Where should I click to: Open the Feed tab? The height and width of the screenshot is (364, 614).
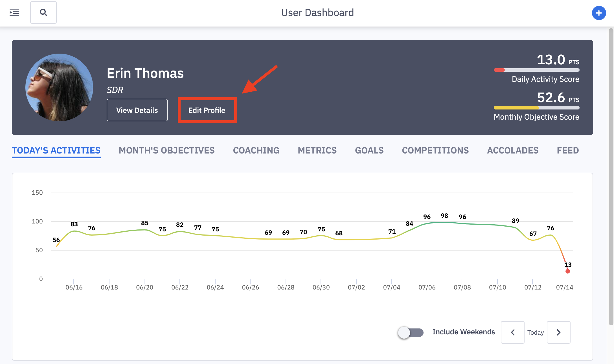point(568,150)
